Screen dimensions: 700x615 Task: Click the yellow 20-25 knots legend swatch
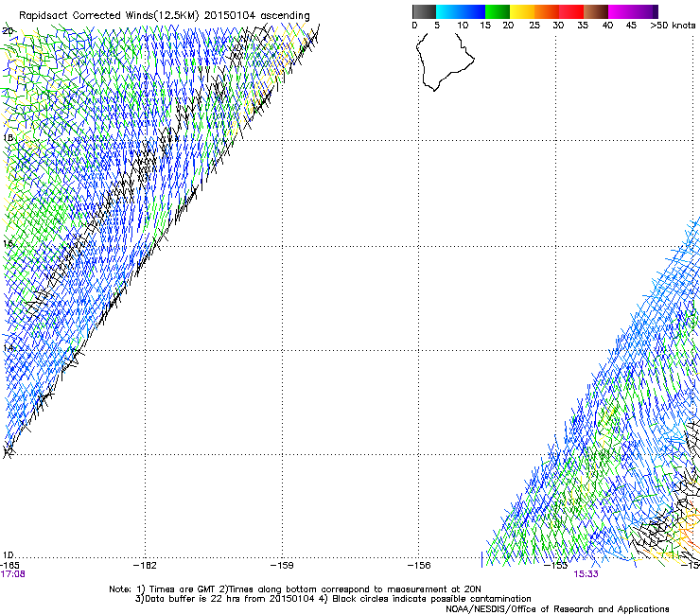tap(522, 11)
